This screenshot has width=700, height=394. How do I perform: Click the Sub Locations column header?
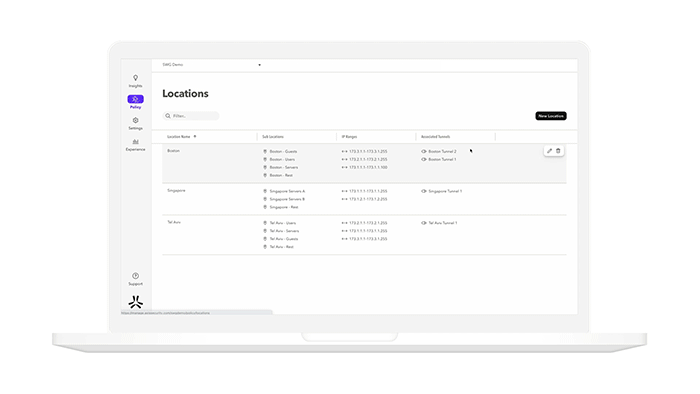coord(273,137)
